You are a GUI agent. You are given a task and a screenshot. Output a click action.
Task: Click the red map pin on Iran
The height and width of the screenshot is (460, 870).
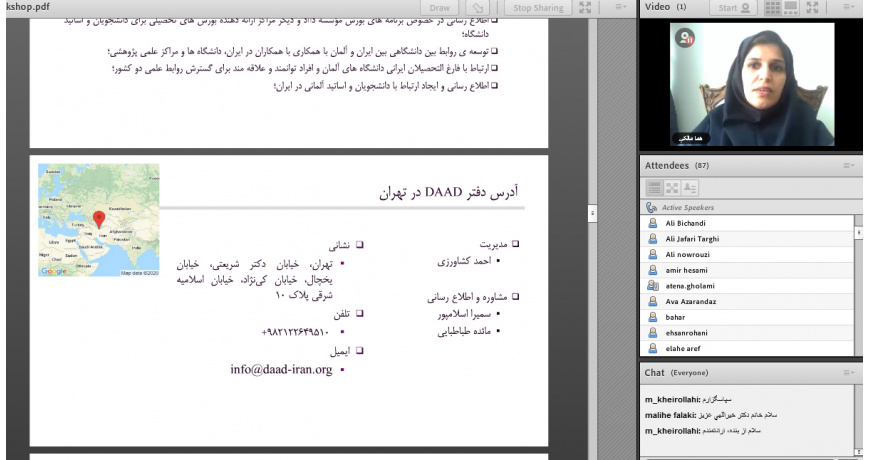tap(99, 220)
